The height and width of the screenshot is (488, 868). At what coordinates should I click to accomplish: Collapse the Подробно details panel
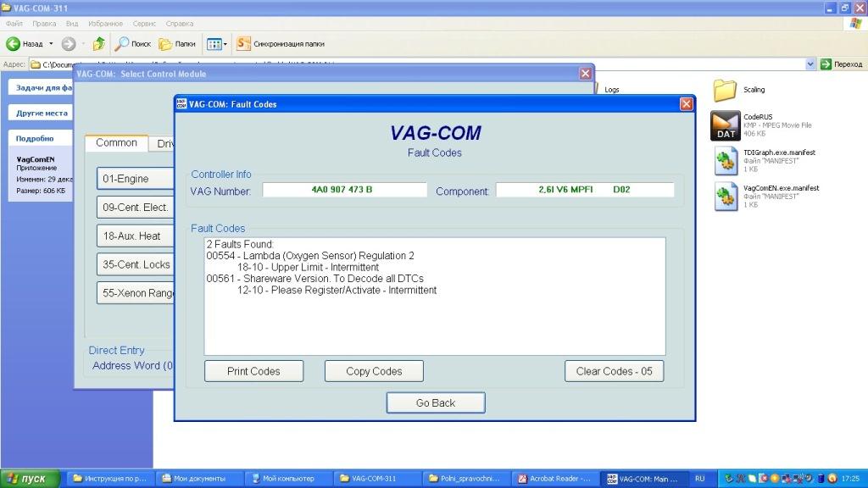tap(41, 138)
